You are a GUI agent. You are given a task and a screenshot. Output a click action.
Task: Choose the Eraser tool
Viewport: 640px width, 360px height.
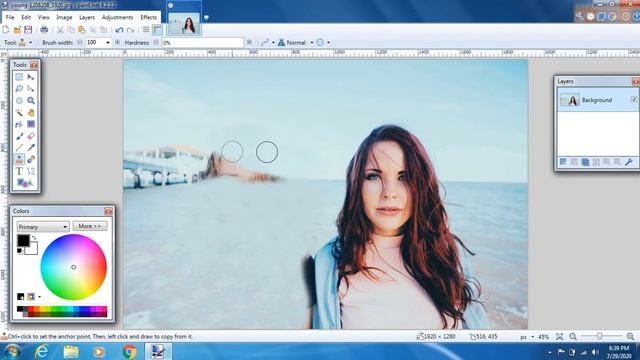point(31,136)
